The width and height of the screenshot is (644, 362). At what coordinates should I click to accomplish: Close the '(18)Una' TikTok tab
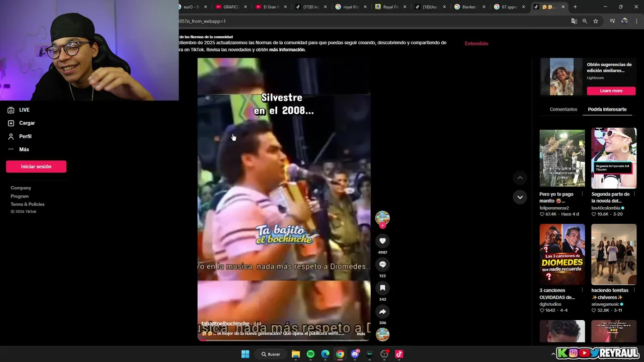444,7
